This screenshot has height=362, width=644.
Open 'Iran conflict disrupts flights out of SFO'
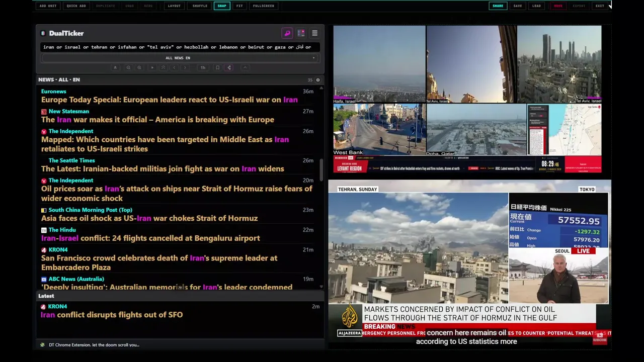(112, 315)
